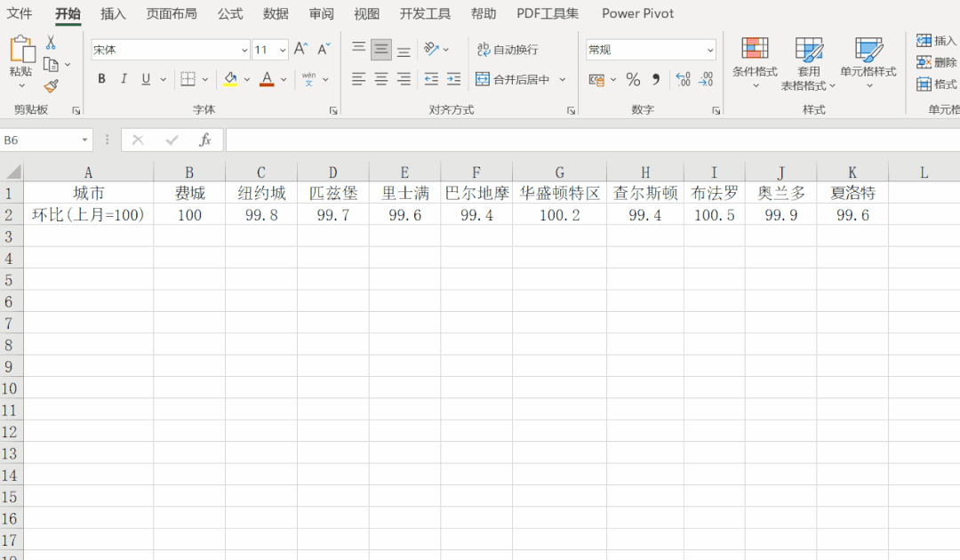Click the 套用表格格式 button

(809, 62)
